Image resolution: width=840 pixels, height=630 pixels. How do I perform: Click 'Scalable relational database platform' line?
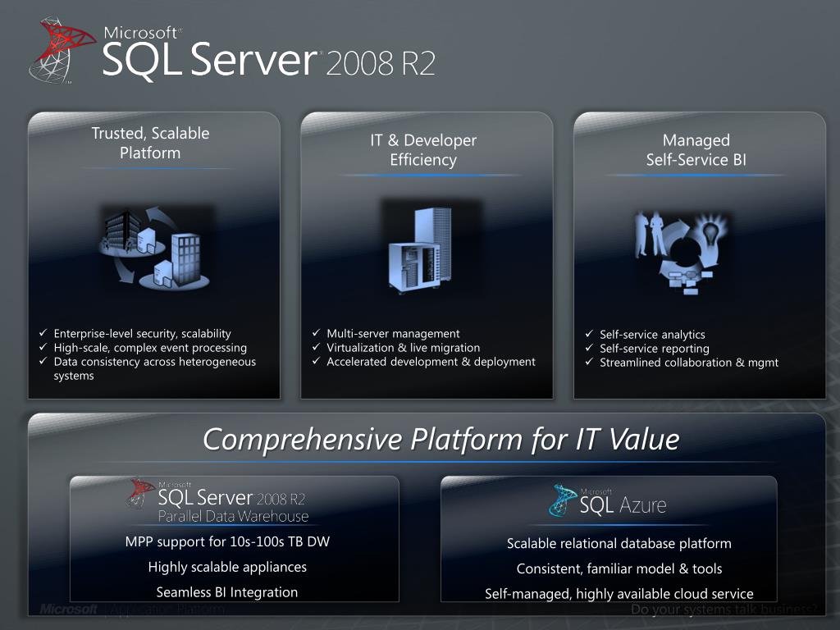(619, 543)
